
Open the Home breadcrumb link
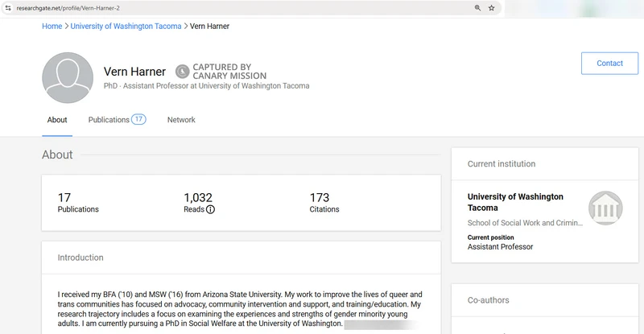[x=52, y=26]
